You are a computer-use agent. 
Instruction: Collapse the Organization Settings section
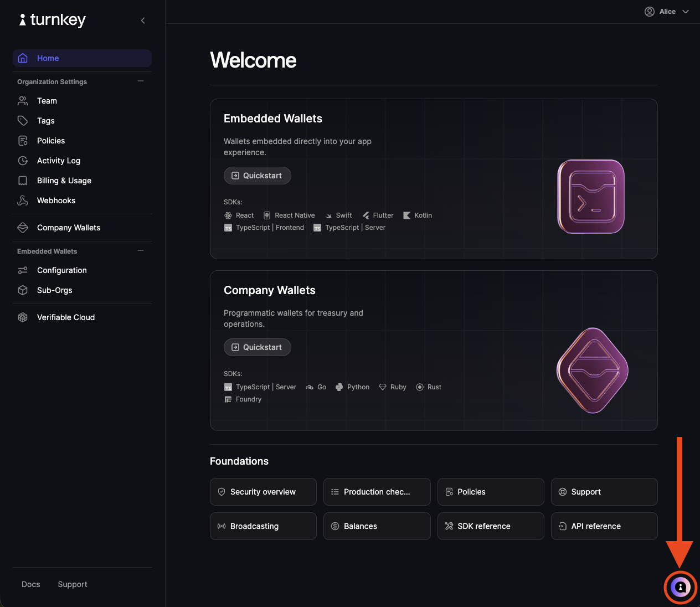[x=141, y=81]
